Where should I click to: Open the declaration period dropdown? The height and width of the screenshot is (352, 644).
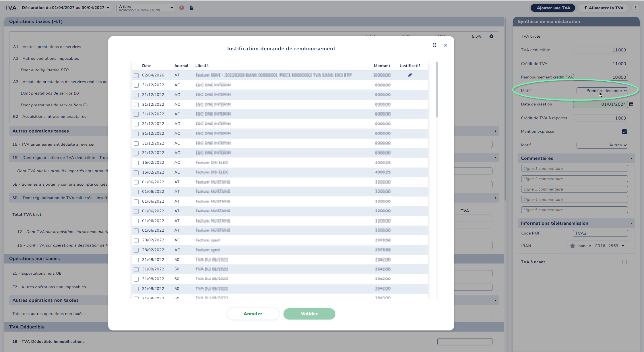point(66,8)
